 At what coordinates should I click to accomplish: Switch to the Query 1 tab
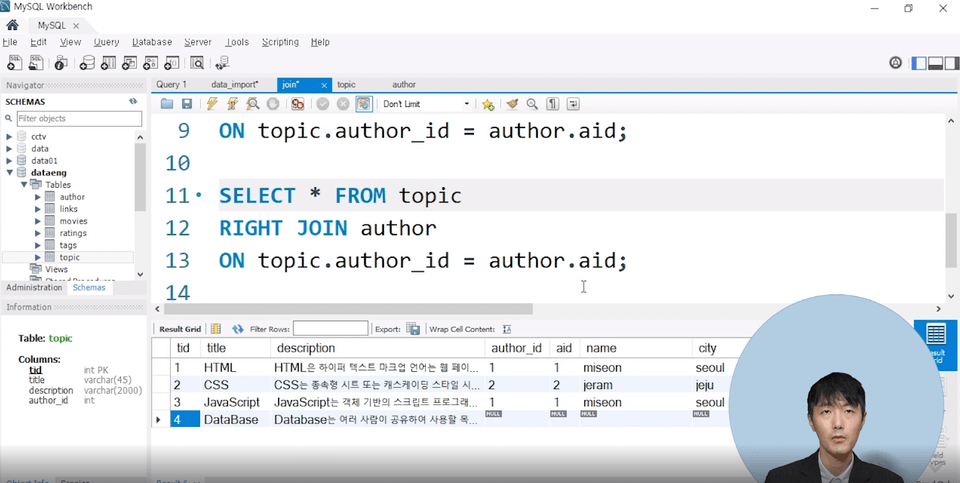[171, 84]
